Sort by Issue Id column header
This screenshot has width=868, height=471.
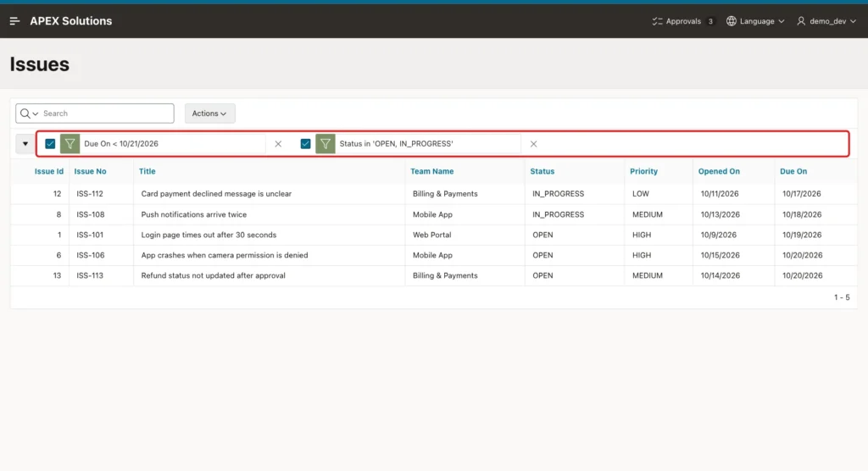48,172
